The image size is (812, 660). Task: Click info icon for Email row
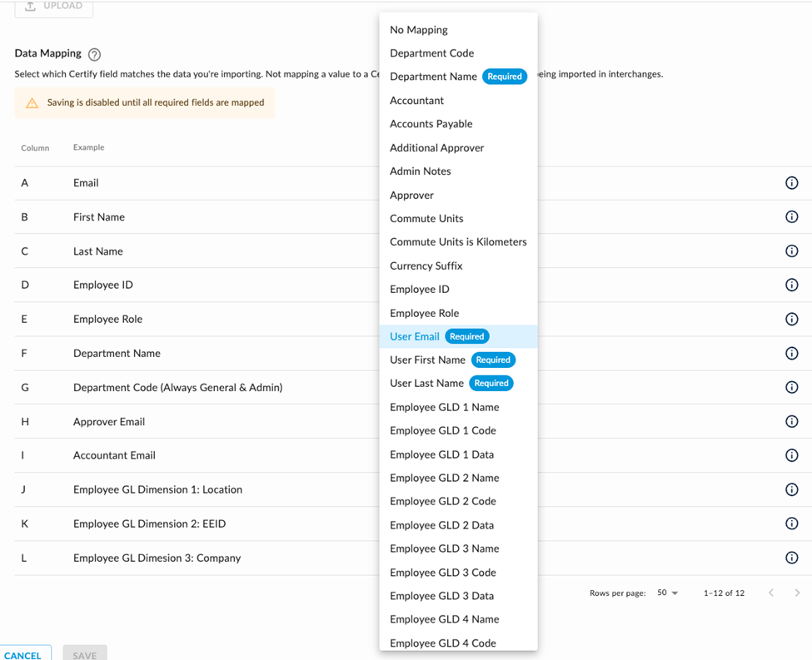(x=791, y=183)
